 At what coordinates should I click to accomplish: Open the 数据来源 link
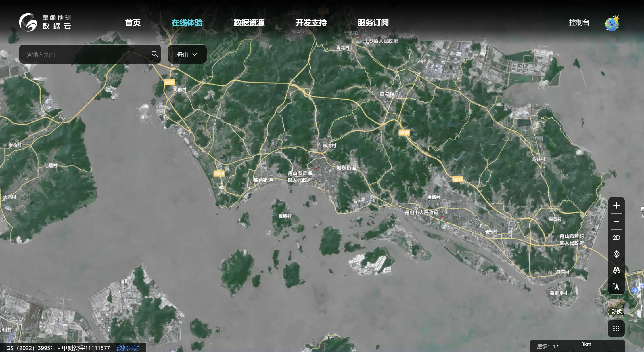pos(128,348)
